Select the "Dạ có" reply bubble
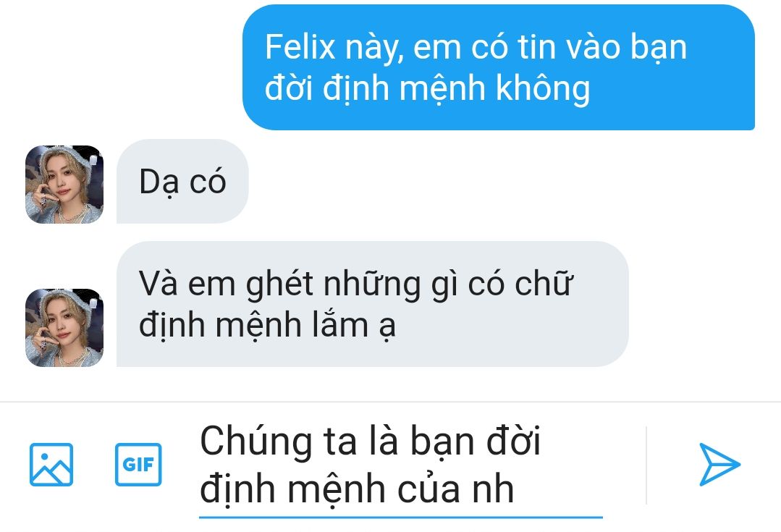Image resolution: width=781 pixels, height=532 pixels. click(x=182, y=182)
